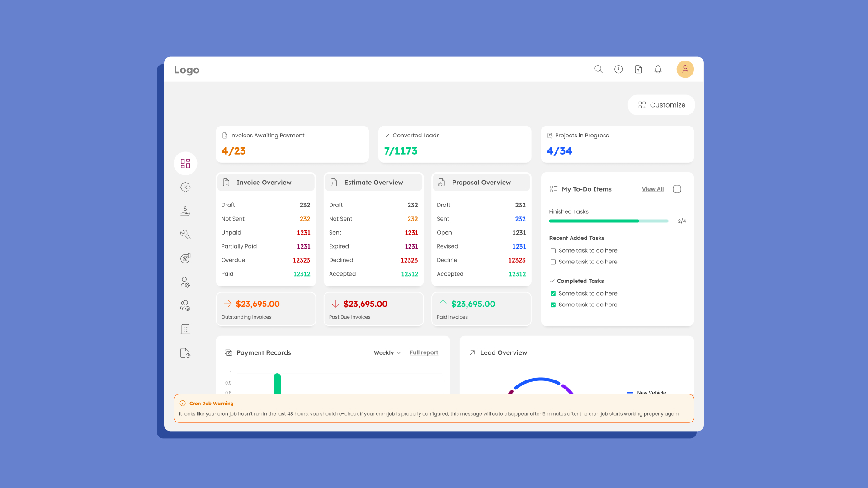Select the Estimate Overview header
Screen dimensions: 868x488
click(x=373, y=182)
